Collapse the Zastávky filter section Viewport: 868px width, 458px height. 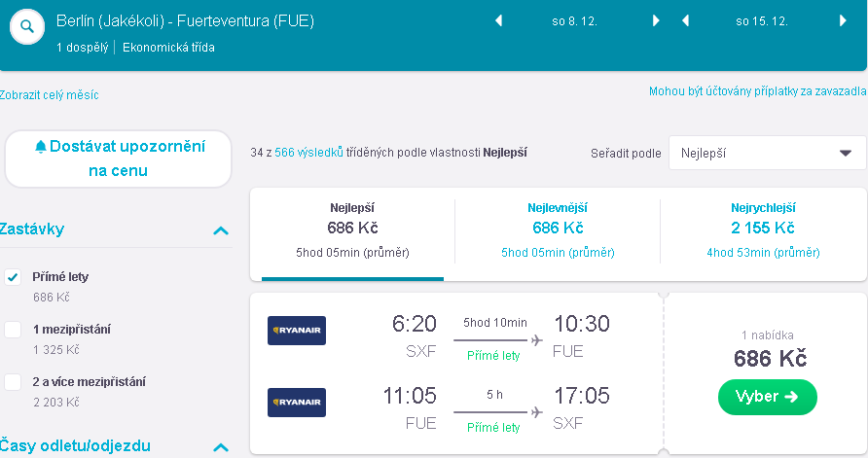pyautogui.click(x=221, y=230)
